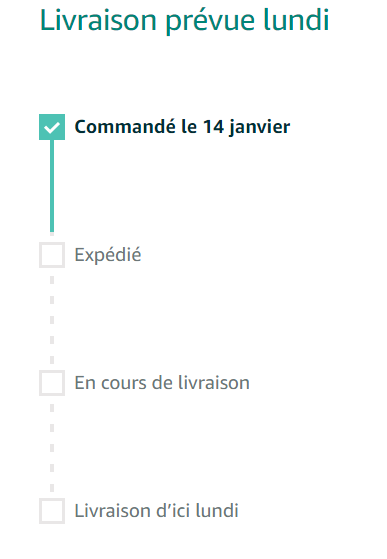
Task: Click the word livraison in En cours de livraison
Action: [213, 383]
